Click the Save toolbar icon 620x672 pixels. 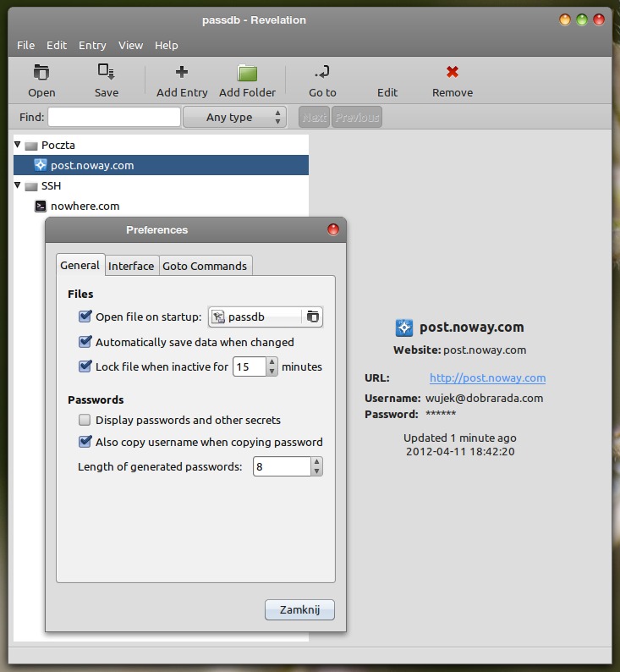[x=106, y=72]
